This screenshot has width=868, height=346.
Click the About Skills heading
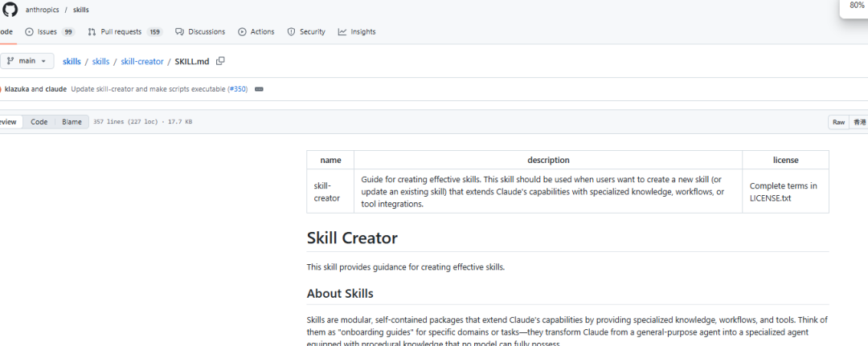point(340,294)
